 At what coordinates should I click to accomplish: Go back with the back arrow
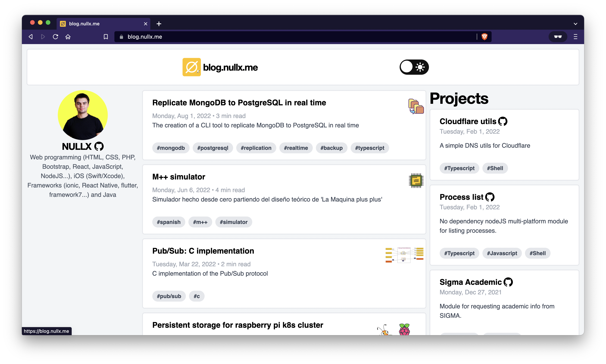[x=31, y=36]
